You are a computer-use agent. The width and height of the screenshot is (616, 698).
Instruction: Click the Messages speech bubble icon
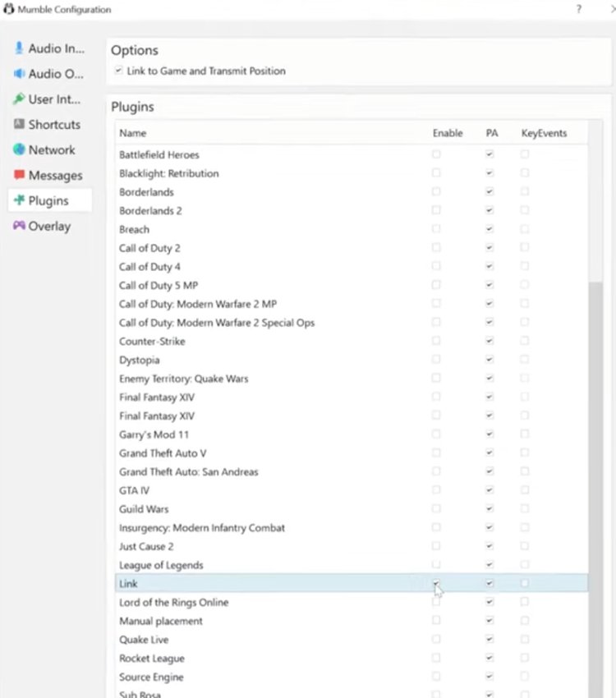(19, 174)
